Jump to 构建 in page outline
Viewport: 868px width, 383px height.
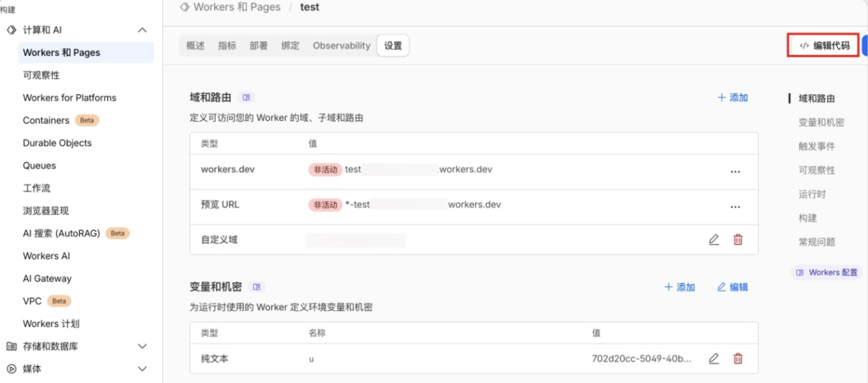pos(808,218)
